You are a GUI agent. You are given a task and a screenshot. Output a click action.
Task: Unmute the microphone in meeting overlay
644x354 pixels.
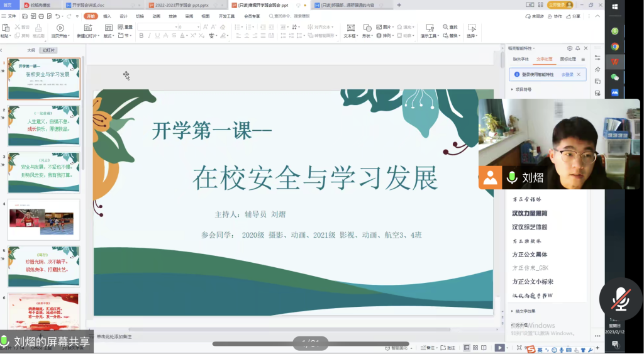point(620,299)
